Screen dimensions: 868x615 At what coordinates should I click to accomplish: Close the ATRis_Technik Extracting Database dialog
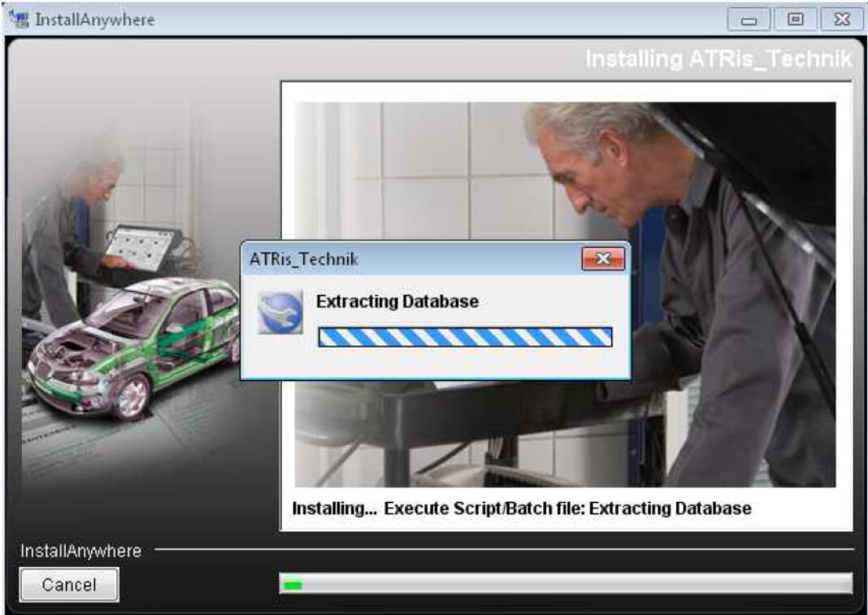[x=603, y=258]
